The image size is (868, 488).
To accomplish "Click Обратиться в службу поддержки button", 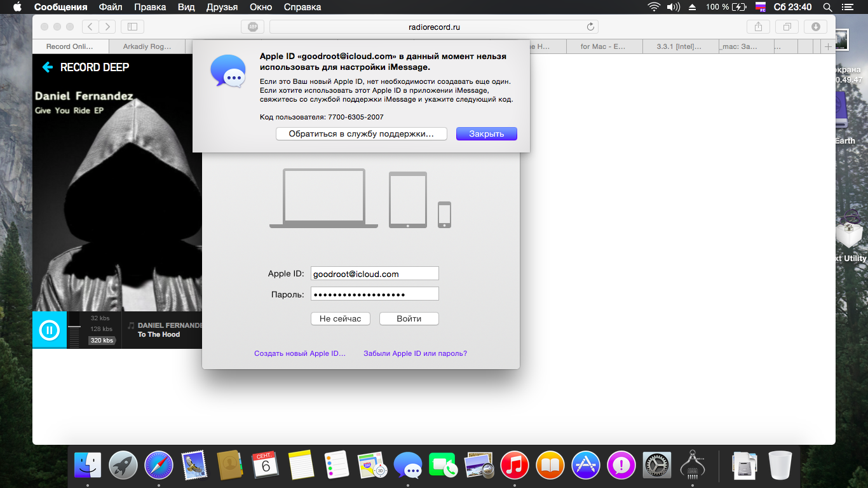I will (x=362, y=134).
